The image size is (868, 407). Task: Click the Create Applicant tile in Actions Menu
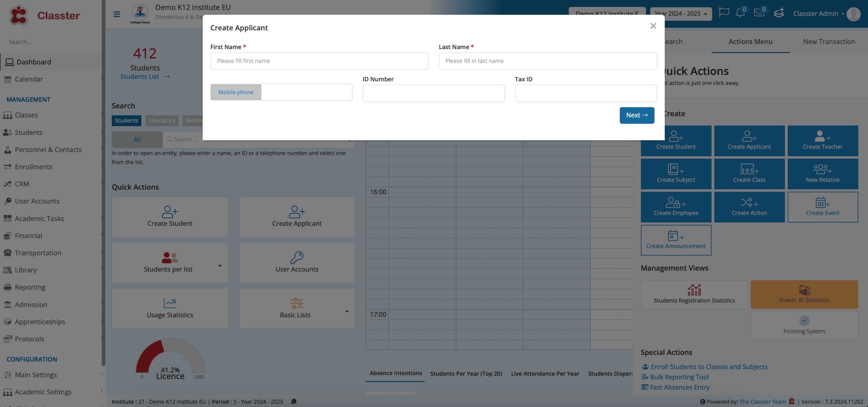749,141
